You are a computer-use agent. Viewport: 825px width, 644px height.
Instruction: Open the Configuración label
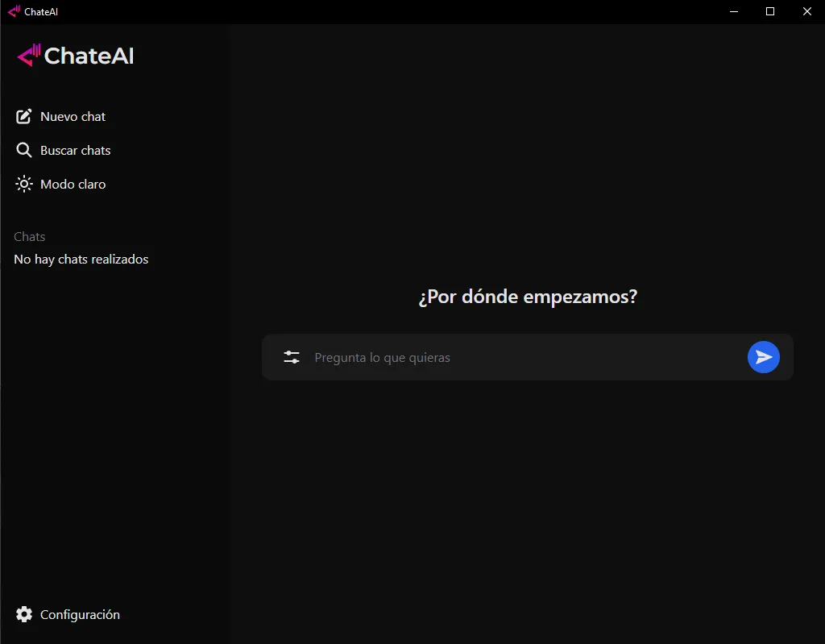80,614
